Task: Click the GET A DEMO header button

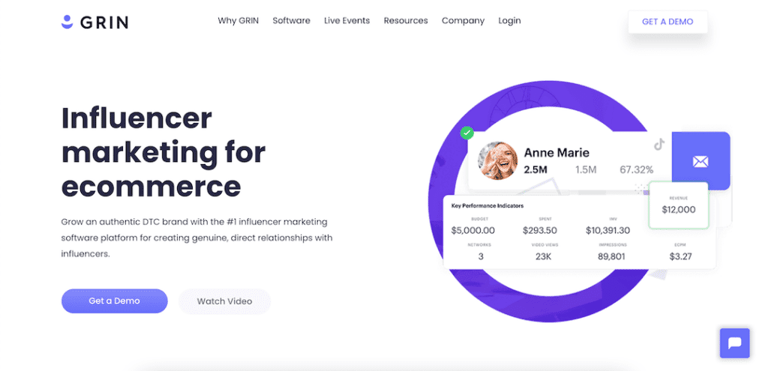Action: pos(668,22)
